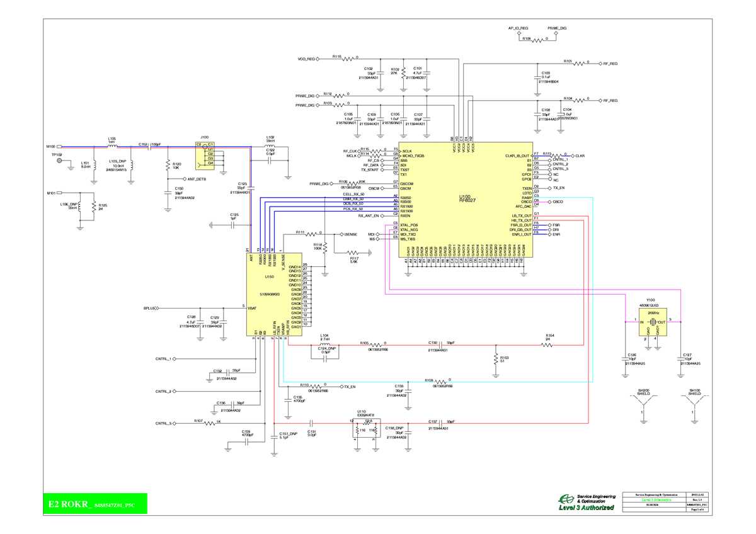Click capacitor C137 39pF

coord(441,423)
